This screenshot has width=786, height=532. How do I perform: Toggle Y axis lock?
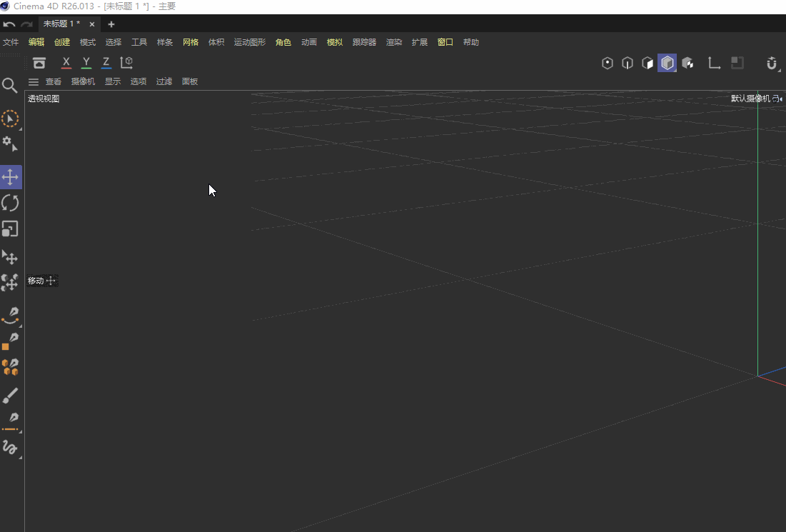(x=86, y=63)
